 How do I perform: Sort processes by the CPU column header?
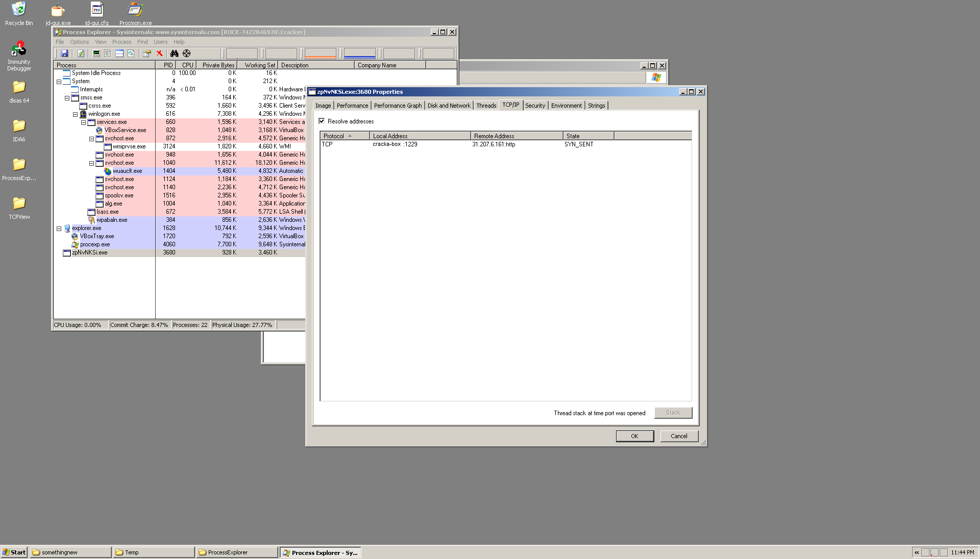(x=187, y=65)
